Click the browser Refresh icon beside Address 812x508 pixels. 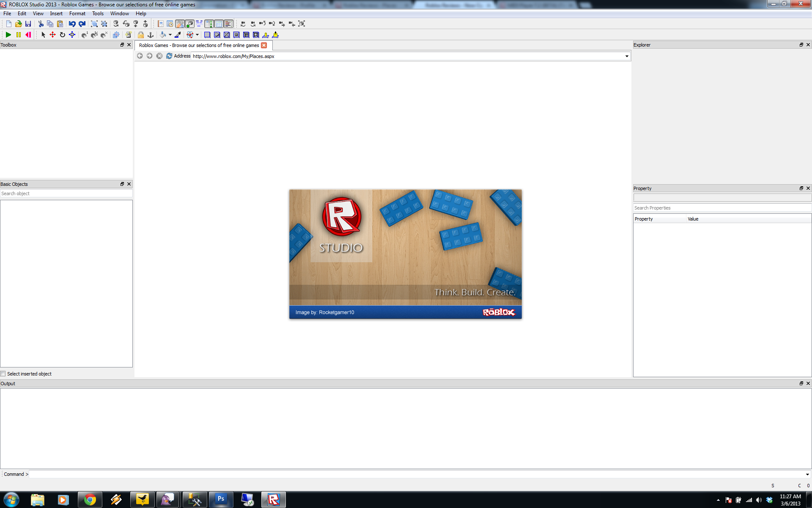pos(169,56)
